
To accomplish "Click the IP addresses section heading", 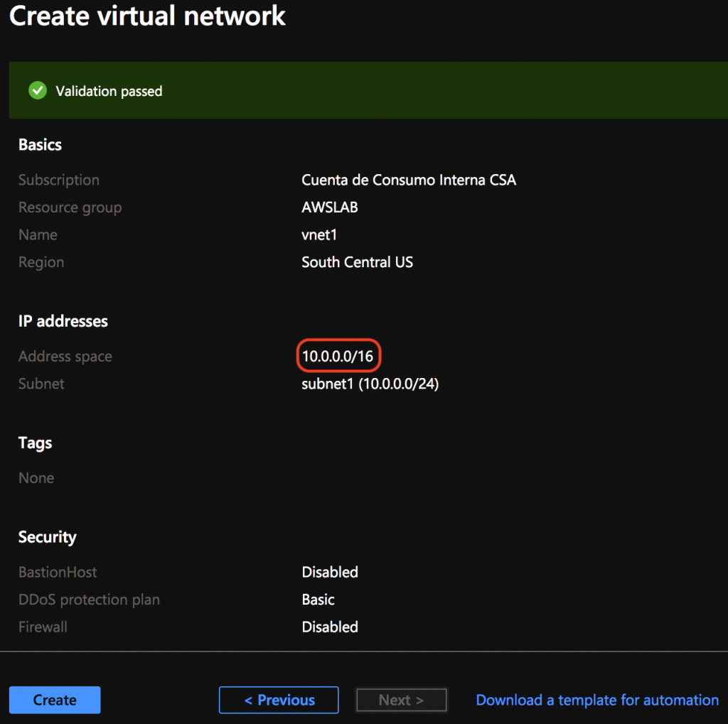I will pos(63,321).
